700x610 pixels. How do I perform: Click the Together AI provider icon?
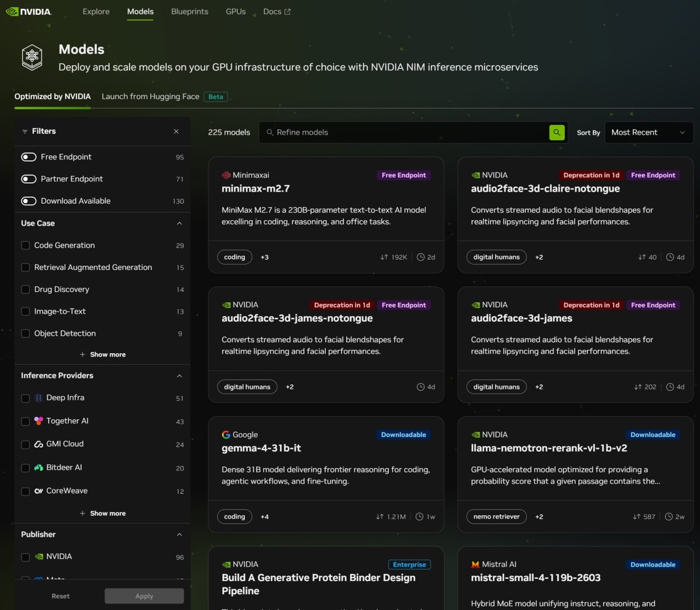point(38,421)
